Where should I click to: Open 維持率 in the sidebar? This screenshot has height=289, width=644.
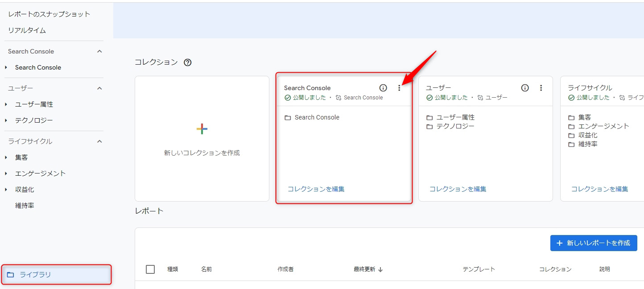click(25, 206)
